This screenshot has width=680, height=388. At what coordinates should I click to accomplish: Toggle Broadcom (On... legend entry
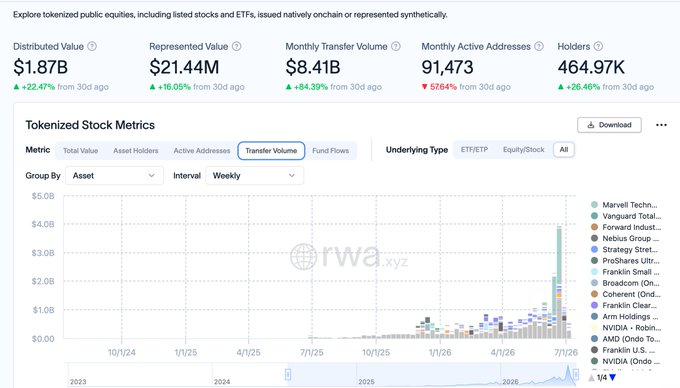point(625,283)
